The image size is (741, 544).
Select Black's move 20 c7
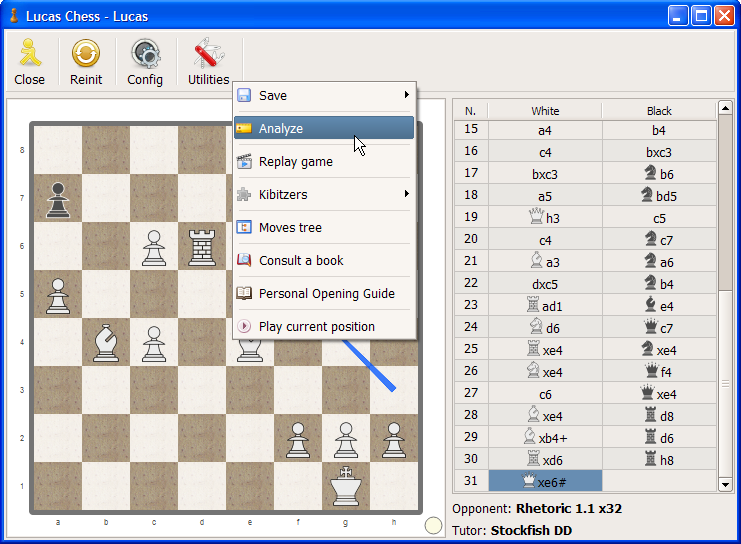(659, 239)
